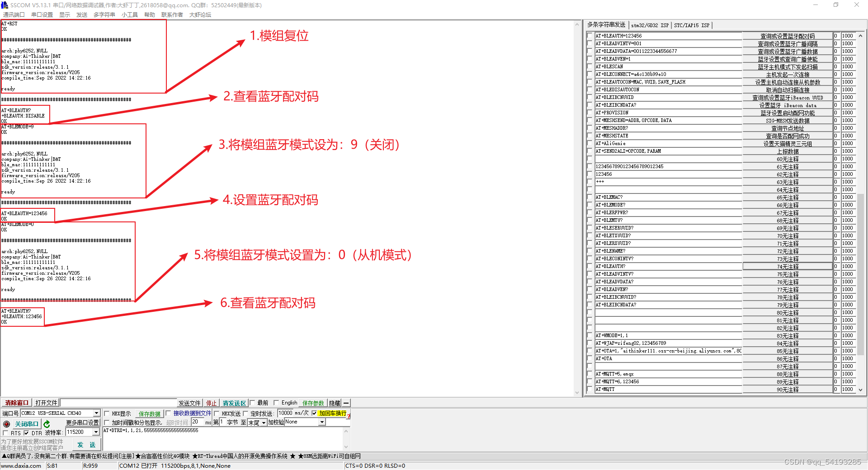This screenshot has width=868, height=470.
Task: Open the 小工具 menu
Action: [x=130, y=15]
